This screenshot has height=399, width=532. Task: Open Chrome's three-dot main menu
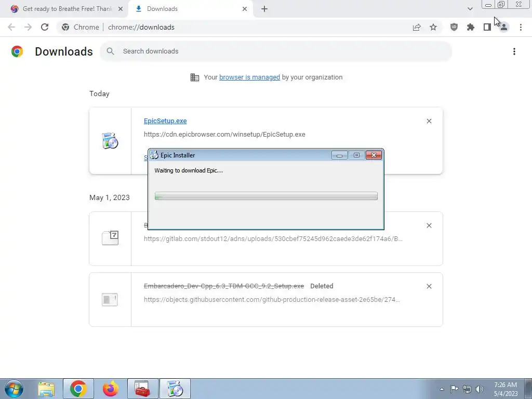tap(521, 27)
